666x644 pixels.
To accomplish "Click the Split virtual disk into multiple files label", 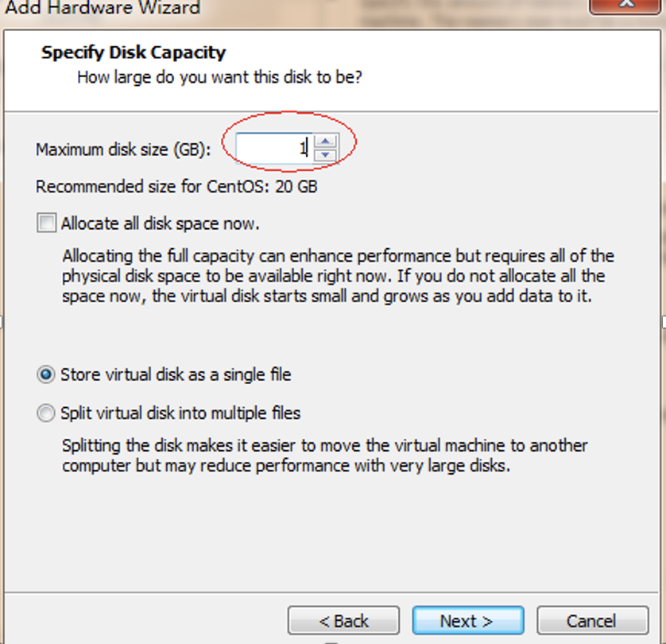I will click(180, 413).
